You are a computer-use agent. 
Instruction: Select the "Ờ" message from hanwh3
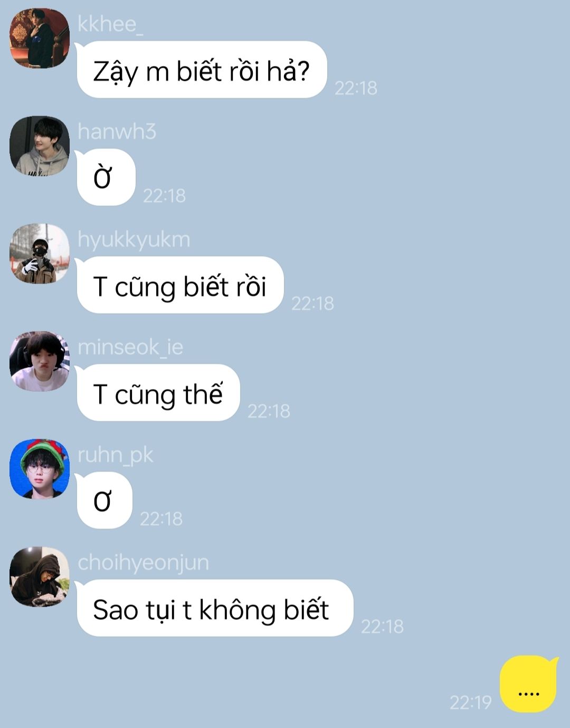pyautogui.click(x=106, y=177)
